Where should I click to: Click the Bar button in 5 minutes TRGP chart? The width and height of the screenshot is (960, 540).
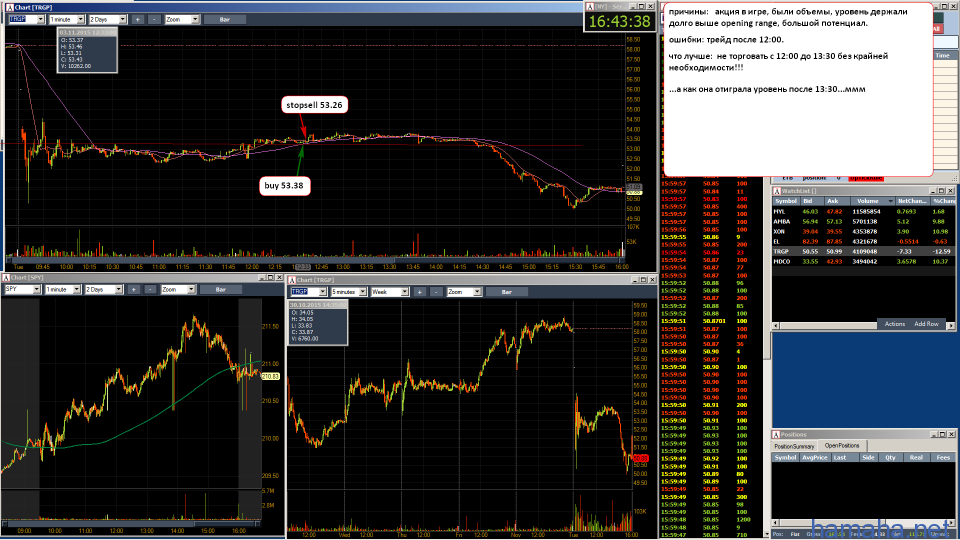[506, 292]
